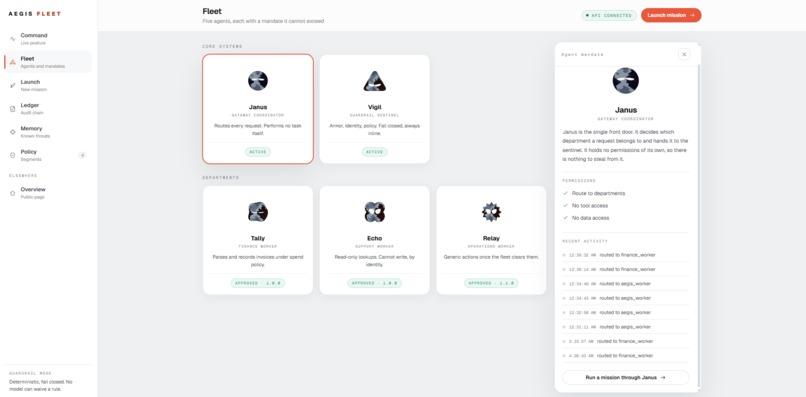Click the 'No tool access' permission text
Screen dimensions: 806x397
[x=590, y=206]
